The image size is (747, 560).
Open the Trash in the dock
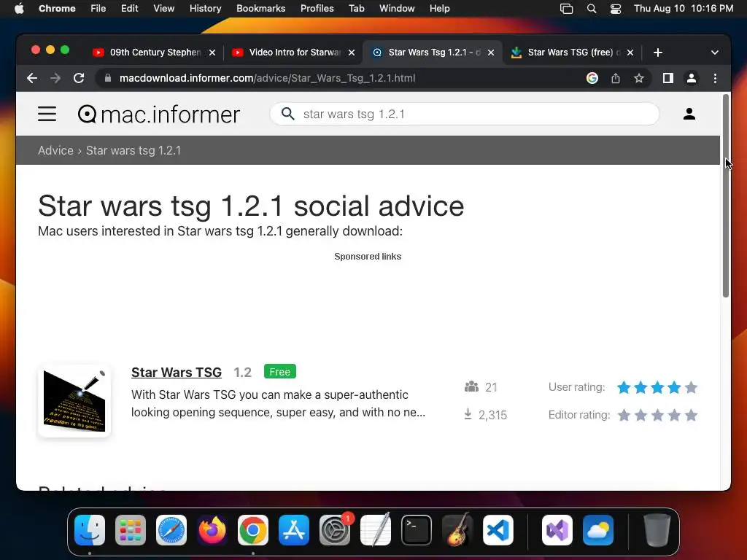657,530
